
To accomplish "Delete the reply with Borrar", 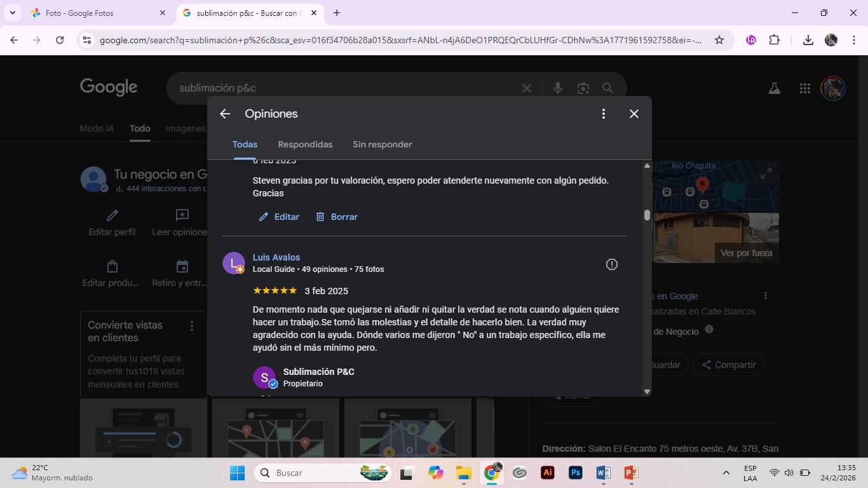I will 337,217.
